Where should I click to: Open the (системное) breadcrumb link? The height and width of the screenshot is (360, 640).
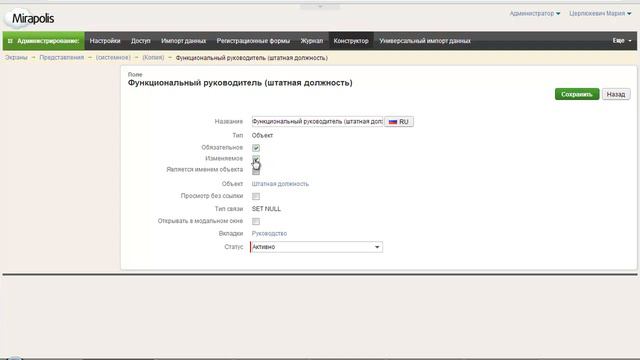point(113,58)
